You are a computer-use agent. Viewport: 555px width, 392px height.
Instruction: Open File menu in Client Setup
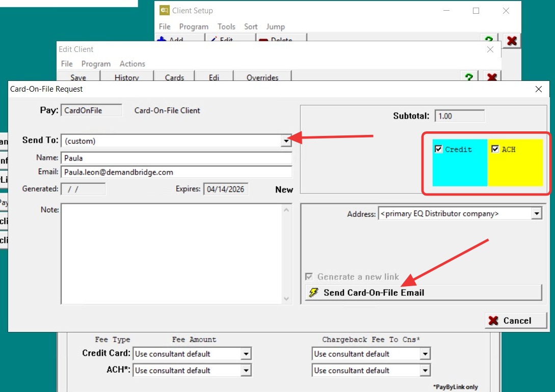[165, 26]
